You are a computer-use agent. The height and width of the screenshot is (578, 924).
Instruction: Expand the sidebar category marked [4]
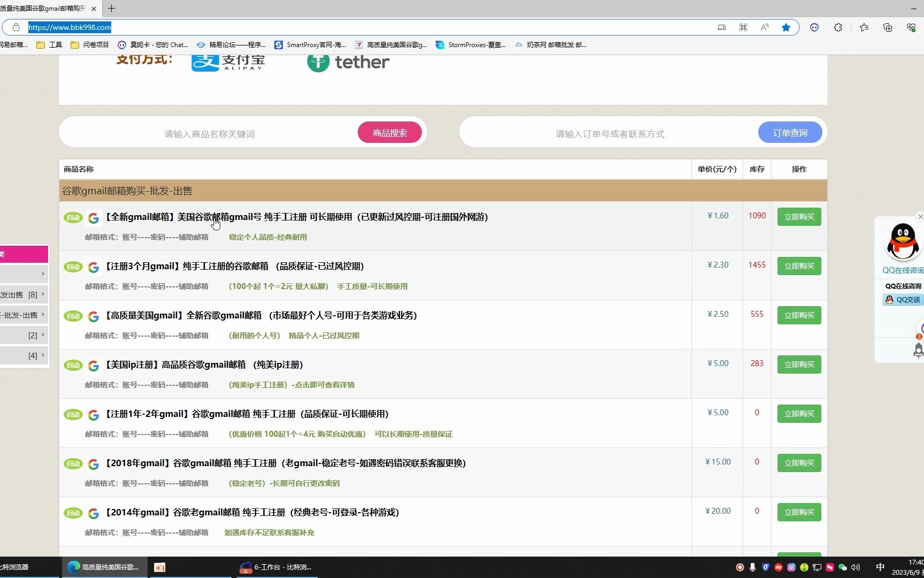pyautogui.click(x=24, y=355)
